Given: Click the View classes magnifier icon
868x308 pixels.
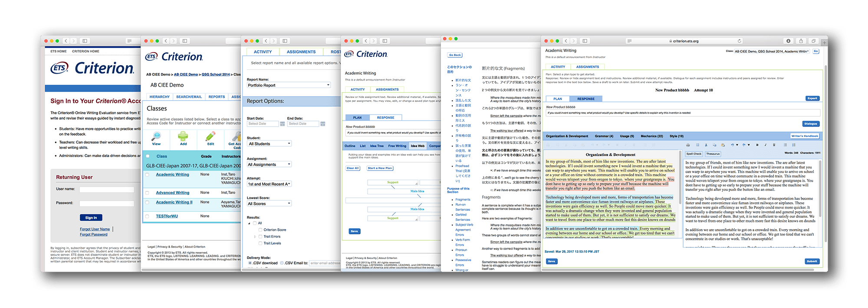Looking at the screenshot, I should 156,136.
